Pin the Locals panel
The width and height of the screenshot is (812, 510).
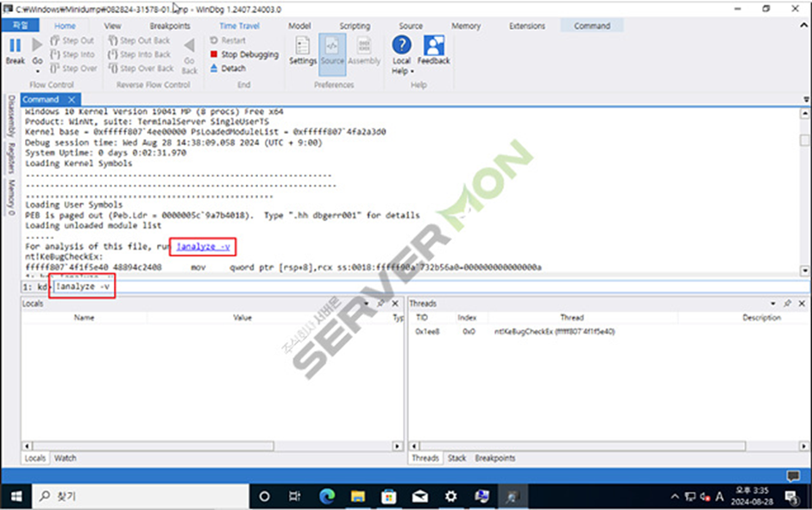pyautogui.click(x=381, y=304)
